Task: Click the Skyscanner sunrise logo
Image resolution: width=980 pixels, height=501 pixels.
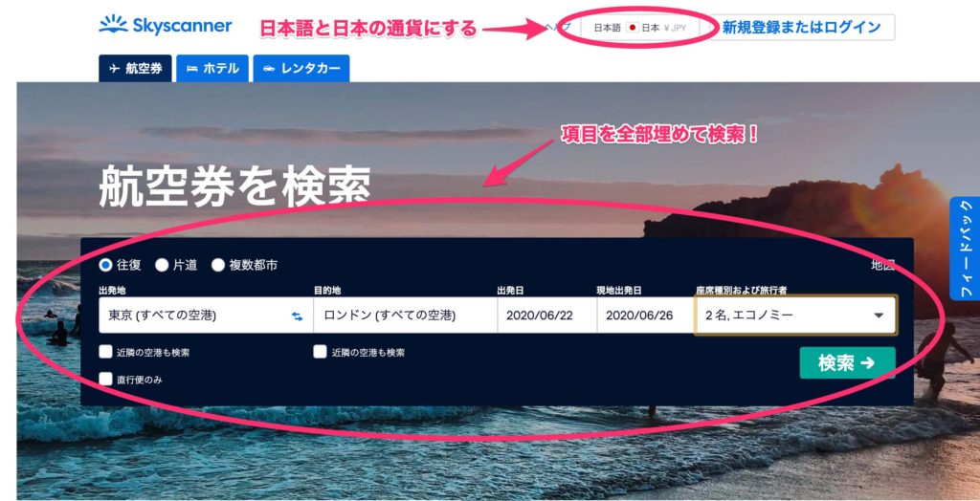Action: (x=113, y=24)
